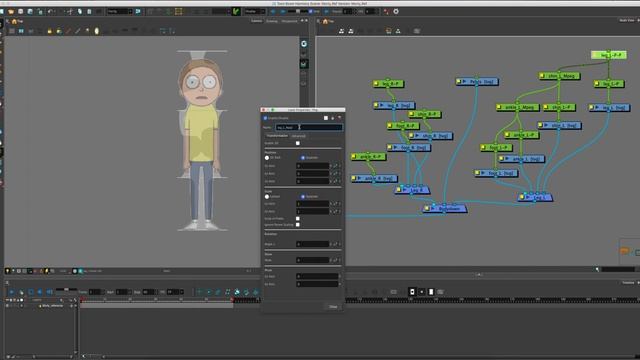Select the Position Separate radio button

303,158
